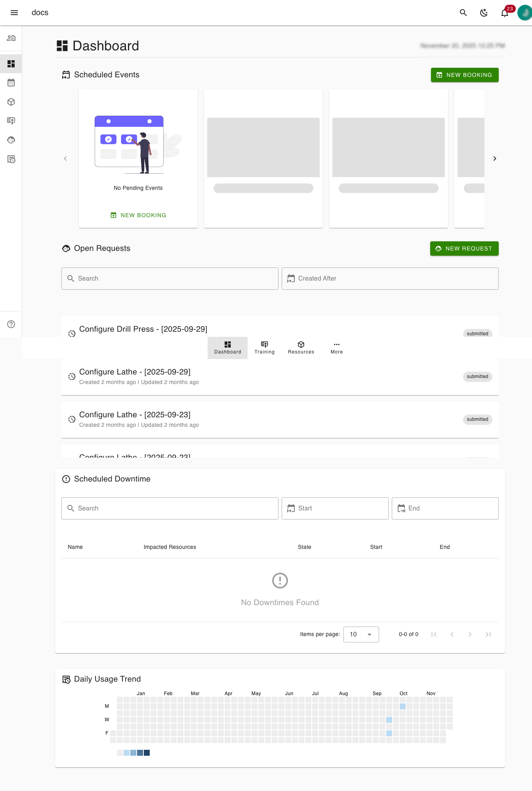This screenshot has height=791, width=532.
Task: Click lightest gray legend swatch
Action: [120, 753]
